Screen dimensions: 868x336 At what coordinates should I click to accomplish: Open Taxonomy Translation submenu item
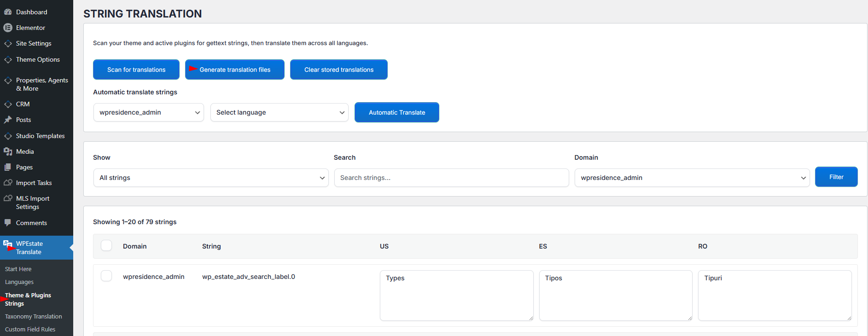(x=33, y=317)
